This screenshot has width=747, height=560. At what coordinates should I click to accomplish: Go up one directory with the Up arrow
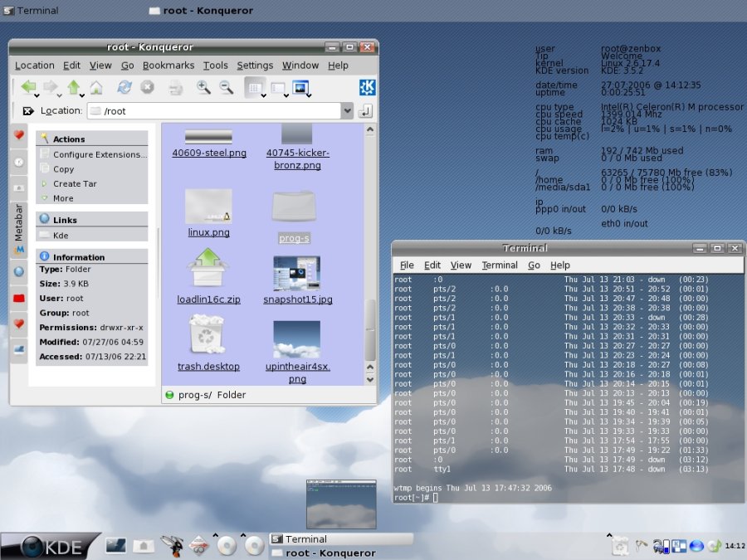pos(73,86)
